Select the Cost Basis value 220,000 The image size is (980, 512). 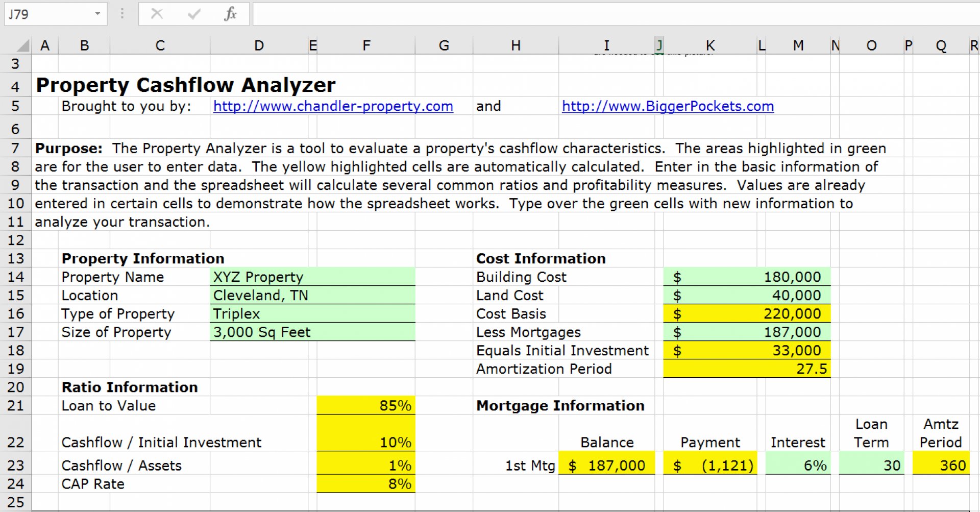747,313
